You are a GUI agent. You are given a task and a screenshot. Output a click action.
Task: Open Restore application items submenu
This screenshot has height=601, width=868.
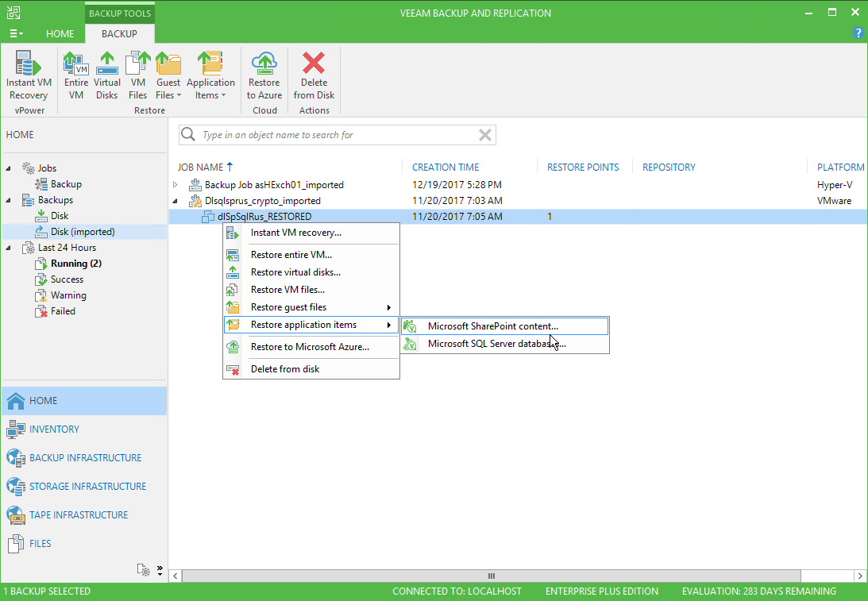coord(311,325)
